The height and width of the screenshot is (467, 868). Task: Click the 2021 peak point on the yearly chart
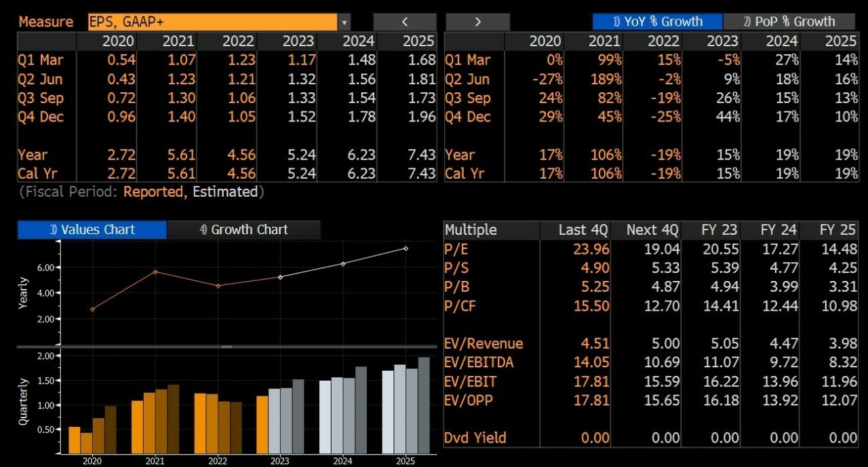[x=155, y=272]
